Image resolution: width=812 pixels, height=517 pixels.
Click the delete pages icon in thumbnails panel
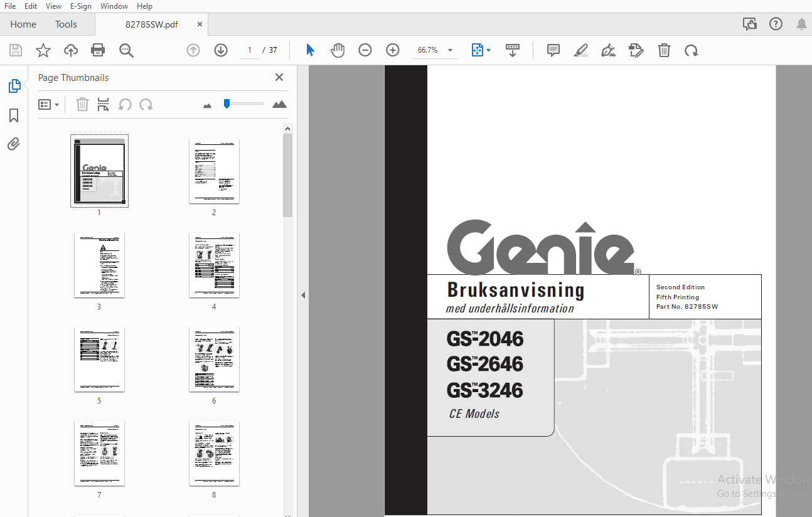pos(82,105)
